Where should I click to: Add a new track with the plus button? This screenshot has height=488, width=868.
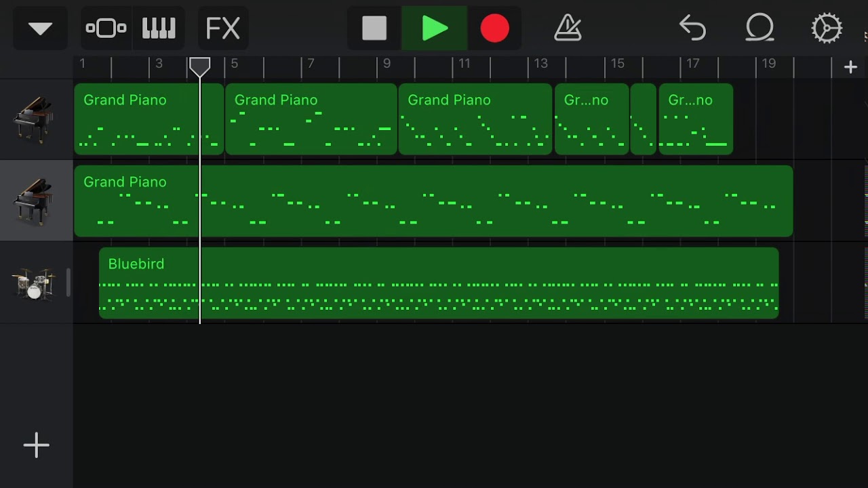[36, 445]
